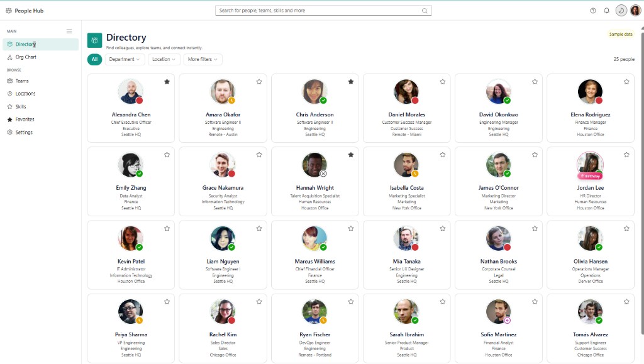Favorite Jordan Lee with the star
The height and width of the screenshot is (364, 644).
click(x=626, y=155)
